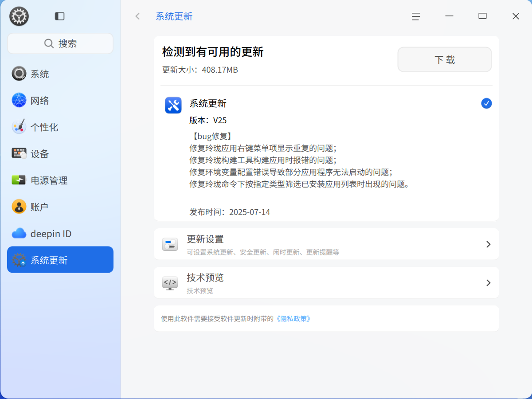Select 系统更新 label in sidebar

coord(49,260)
